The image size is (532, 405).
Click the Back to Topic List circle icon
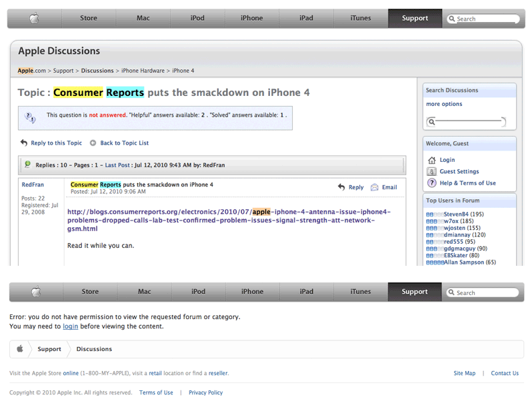[x=93, y=143]
